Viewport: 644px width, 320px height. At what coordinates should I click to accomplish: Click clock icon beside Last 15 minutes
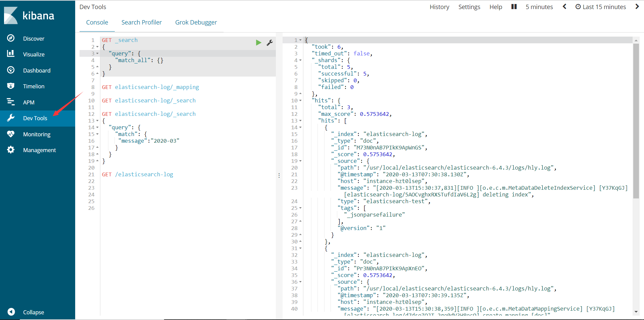coord(578,7)
